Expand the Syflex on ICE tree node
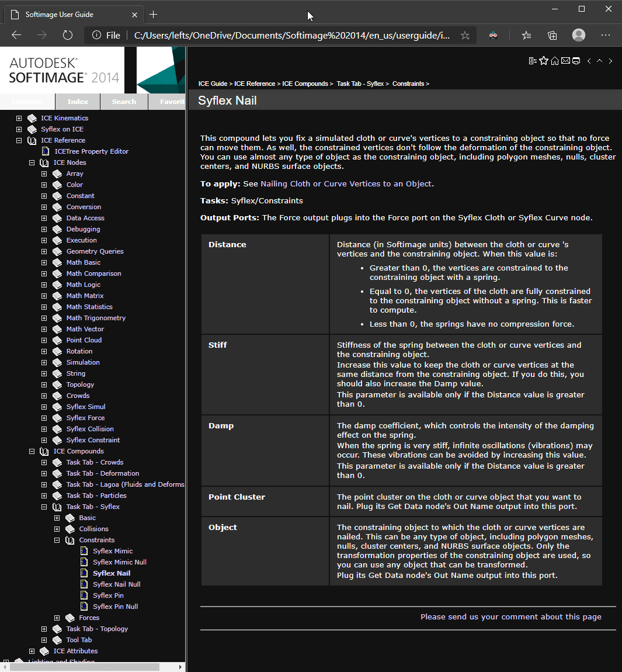Screen dimensions: 622x672 pos(19,129)
